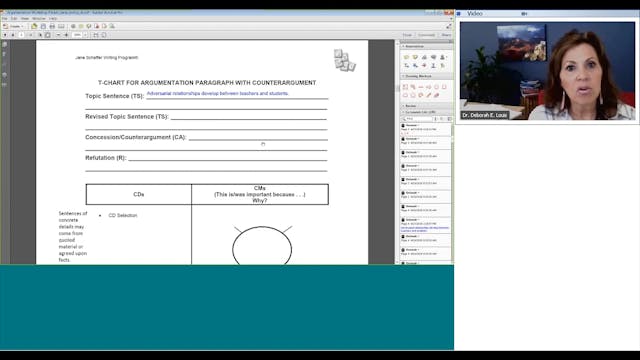Click the document's vertical scrollbar
This screenshot has height=360, width=640.
397,152
